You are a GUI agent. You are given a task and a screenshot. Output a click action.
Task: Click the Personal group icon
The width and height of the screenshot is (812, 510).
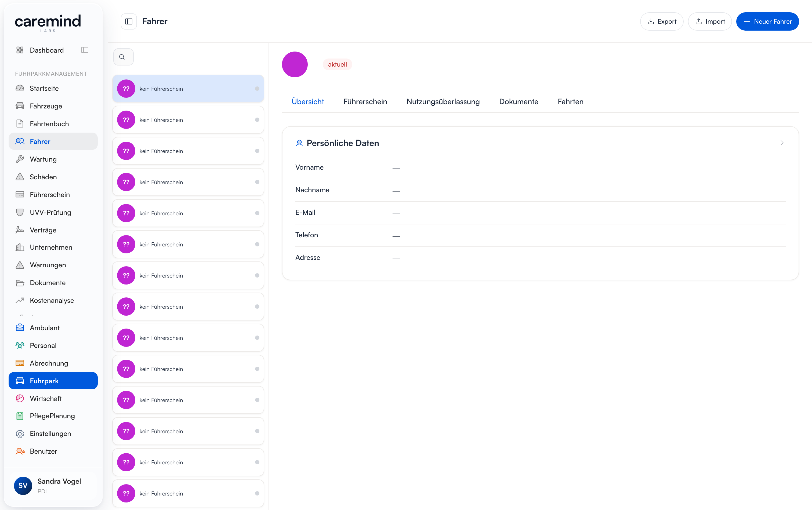coord(20,345)
